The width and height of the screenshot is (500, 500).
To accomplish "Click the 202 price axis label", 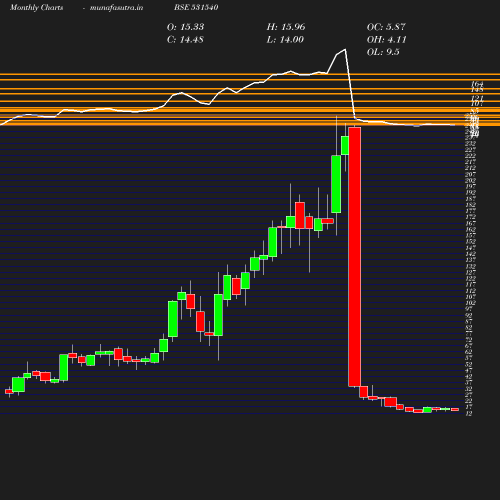I will (470, 180).
